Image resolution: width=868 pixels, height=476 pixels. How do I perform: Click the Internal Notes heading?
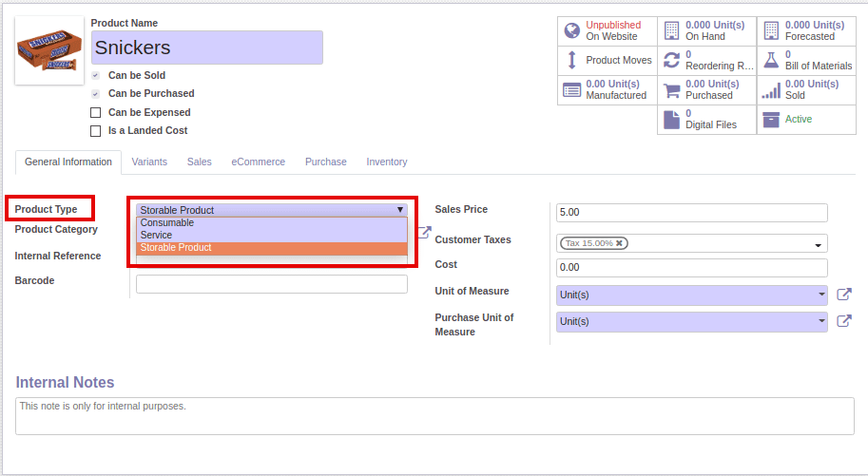65,383
